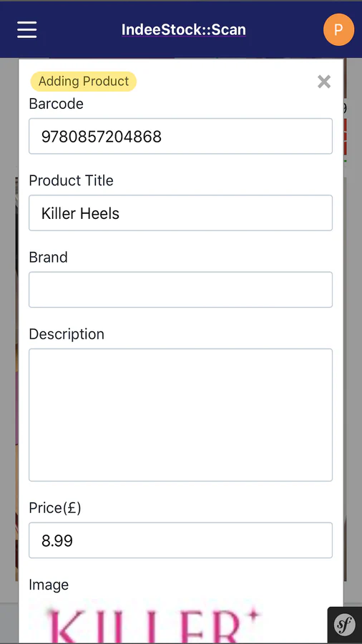Focus the empty Brand field

pos(180,290)
